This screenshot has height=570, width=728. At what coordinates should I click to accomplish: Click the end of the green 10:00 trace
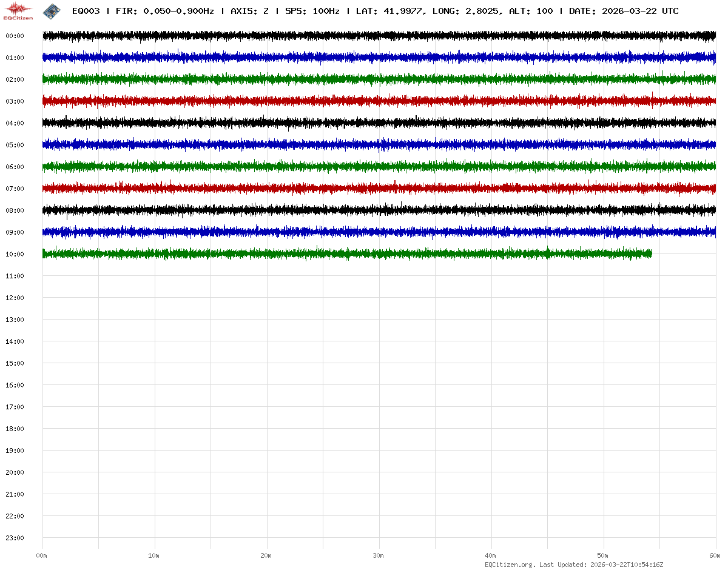tap(650, 253)
